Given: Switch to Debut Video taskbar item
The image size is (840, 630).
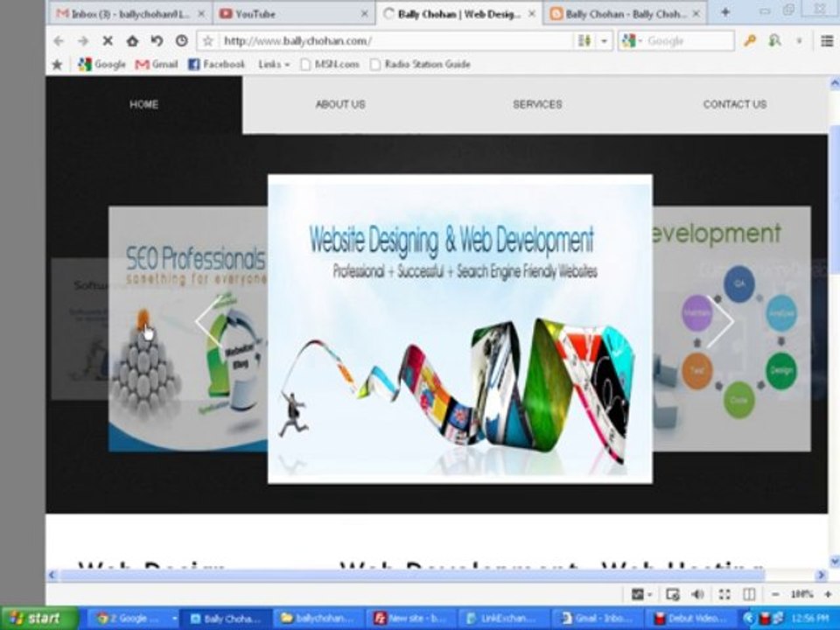Looking at the screenshot, I should point(691,619).
